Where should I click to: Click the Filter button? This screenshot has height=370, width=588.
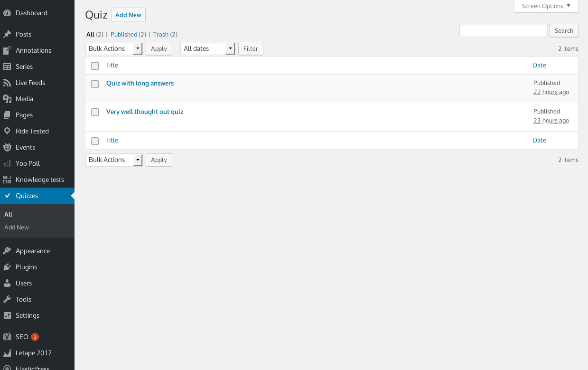[x=251, y=48]
